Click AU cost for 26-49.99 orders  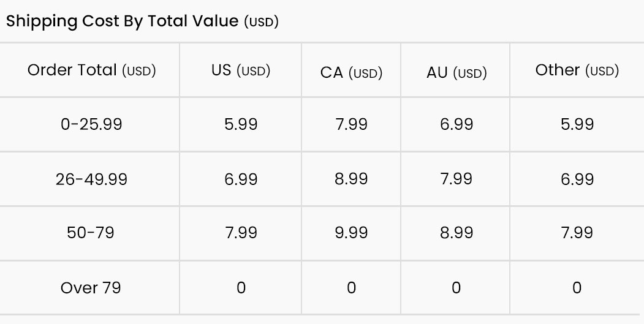(456, 179)
